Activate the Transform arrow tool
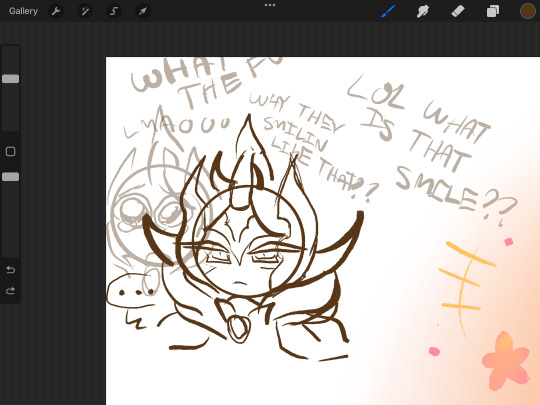Image resolution: width=540 pixels, height=405 pixels. tap(143, 11)
